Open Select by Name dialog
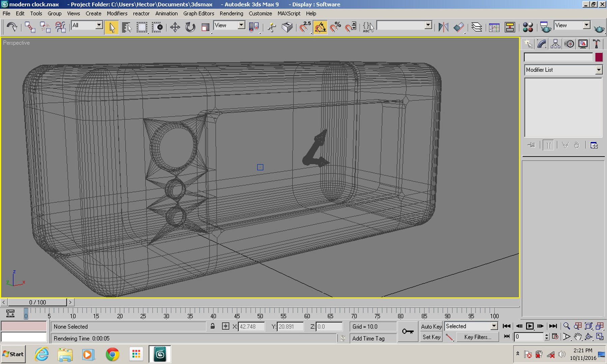607x364 pixels. pos(126,27)
